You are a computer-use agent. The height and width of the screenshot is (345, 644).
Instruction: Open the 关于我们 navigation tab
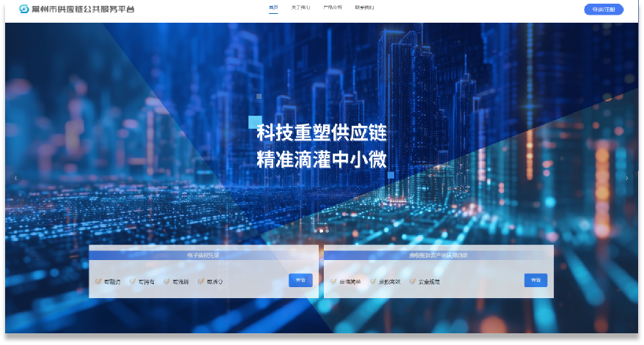click(300, 8)
